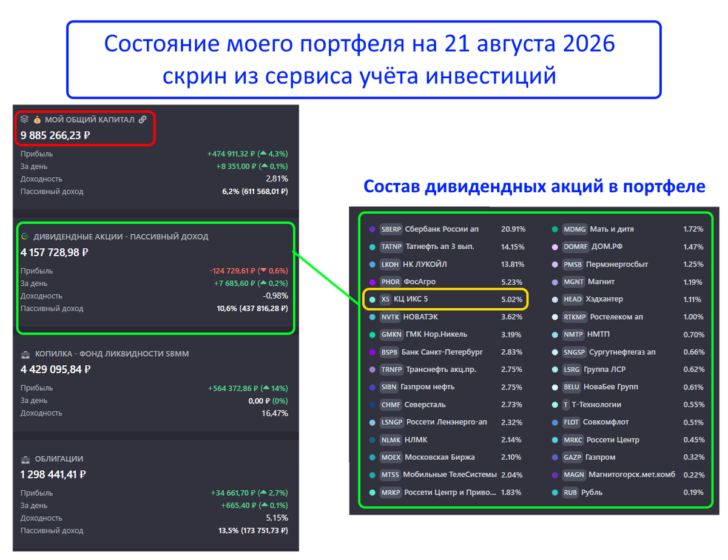Viewport: 728px width, 560px height.
Task: Click liquidity fund value 4 429 095,84 ₽
Action: coord(55,369)
